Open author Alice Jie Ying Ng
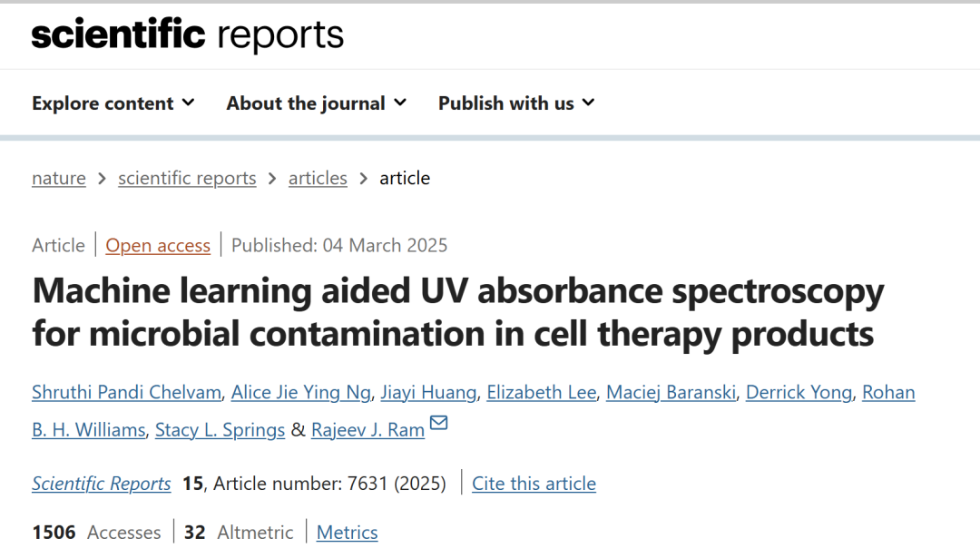This screenshot has height=558, width=980. coord(300,392)
